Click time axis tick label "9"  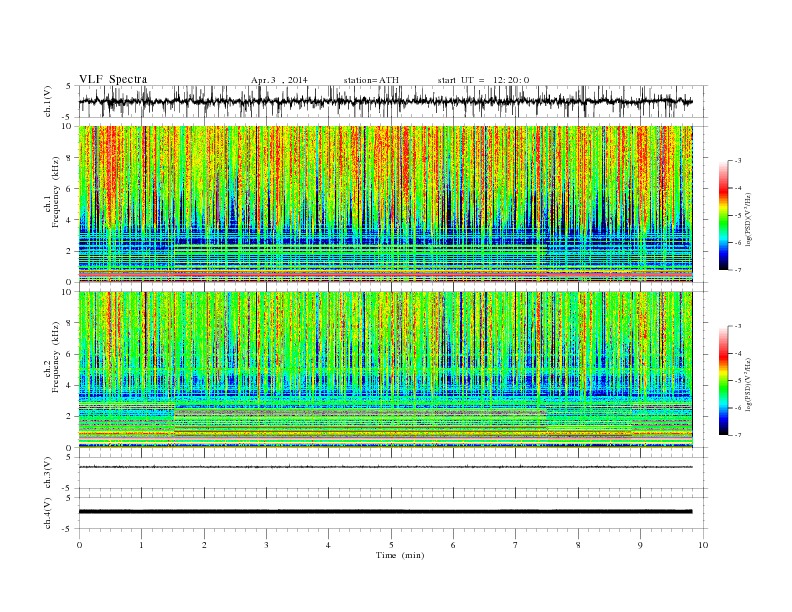(640, 545)
